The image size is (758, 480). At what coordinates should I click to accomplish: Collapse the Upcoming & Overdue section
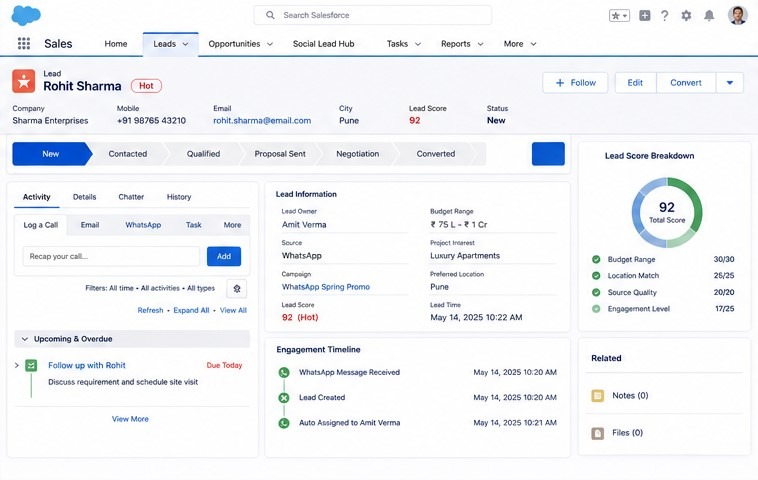[x=25, y=339]
